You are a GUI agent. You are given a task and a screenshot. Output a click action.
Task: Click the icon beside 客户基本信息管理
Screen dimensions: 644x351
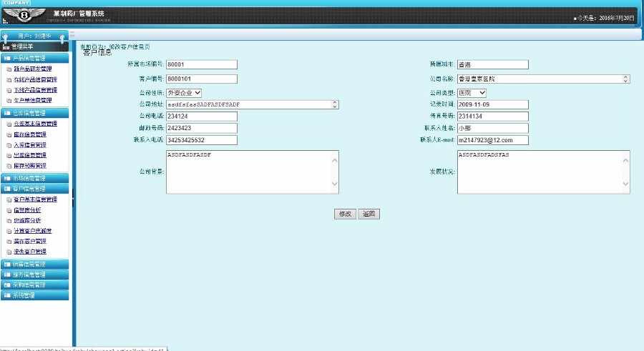point(9,199)
